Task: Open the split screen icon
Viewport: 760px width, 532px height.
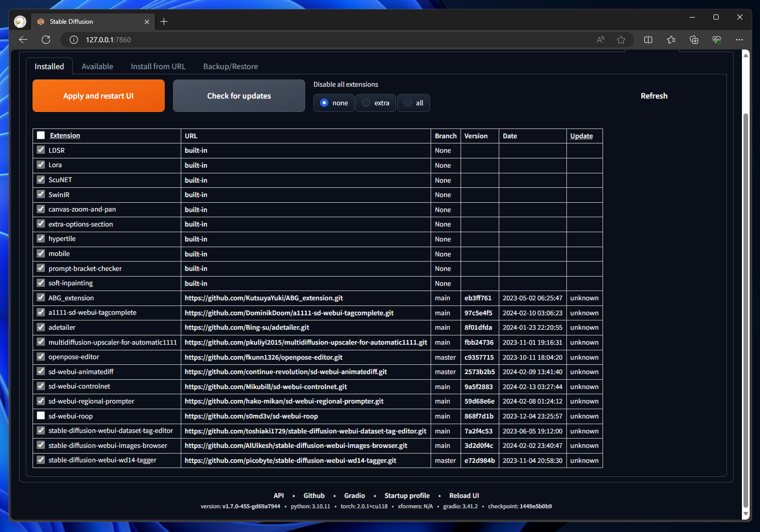Action: (648, 40)
